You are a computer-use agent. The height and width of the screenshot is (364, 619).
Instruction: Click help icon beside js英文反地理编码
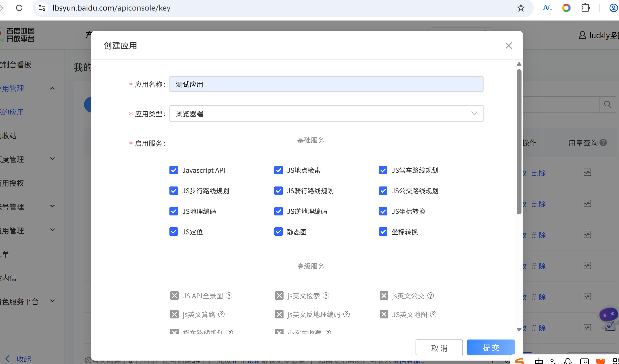point(347,314)
